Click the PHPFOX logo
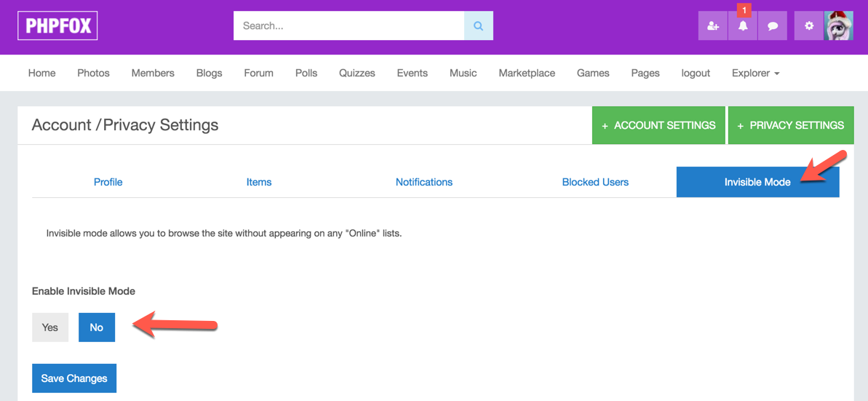Image resolution: width=868 pixels, height=401 pixels. [57, 26]
